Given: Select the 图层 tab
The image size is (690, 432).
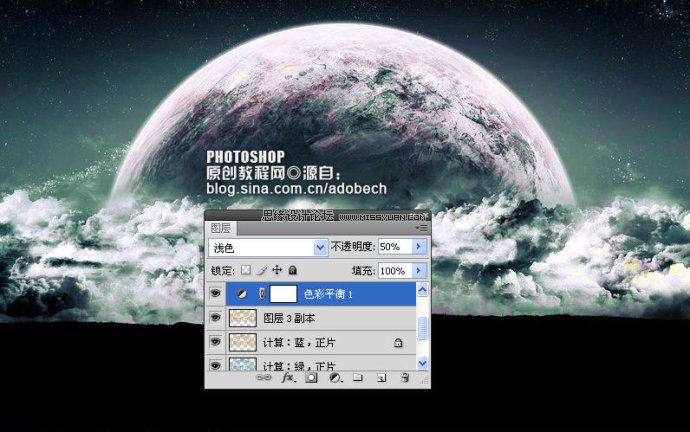Looking at the screenshot, I should coord(221,228).
